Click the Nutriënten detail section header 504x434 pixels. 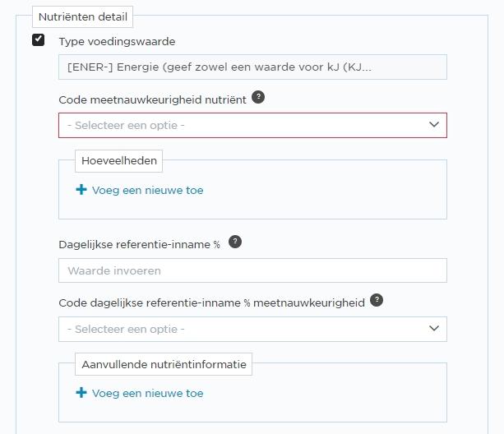pyautogui.click(x=82, y=16)
